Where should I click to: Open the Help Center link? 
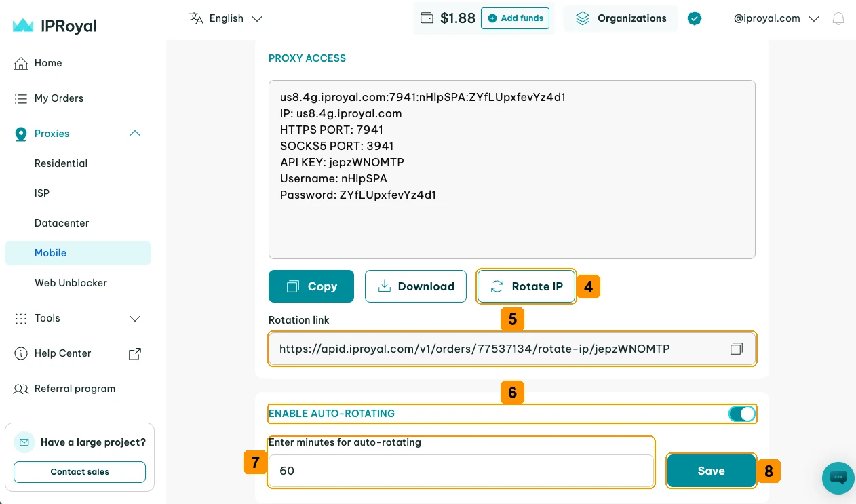click(62, 353)
